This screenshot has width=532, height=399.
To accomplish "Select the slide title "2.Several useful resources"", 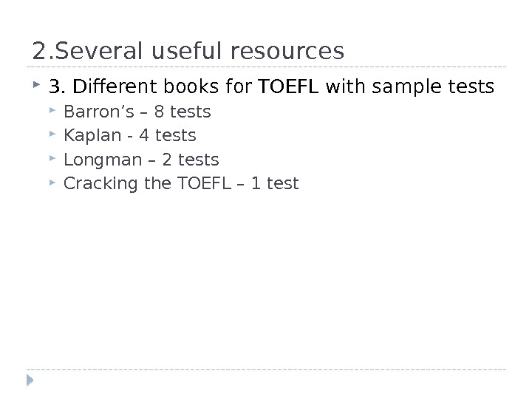I will click(x=188, y=51).
